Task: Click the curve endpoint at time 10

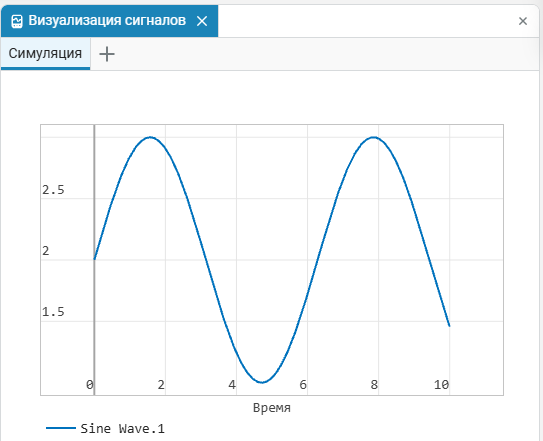Action: [x=449, y=326]
